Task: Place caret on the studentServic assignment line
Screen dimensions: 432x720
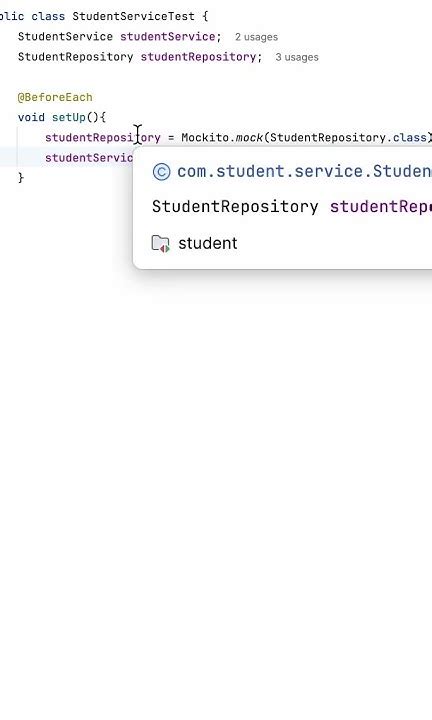Action: click(89, 158)
